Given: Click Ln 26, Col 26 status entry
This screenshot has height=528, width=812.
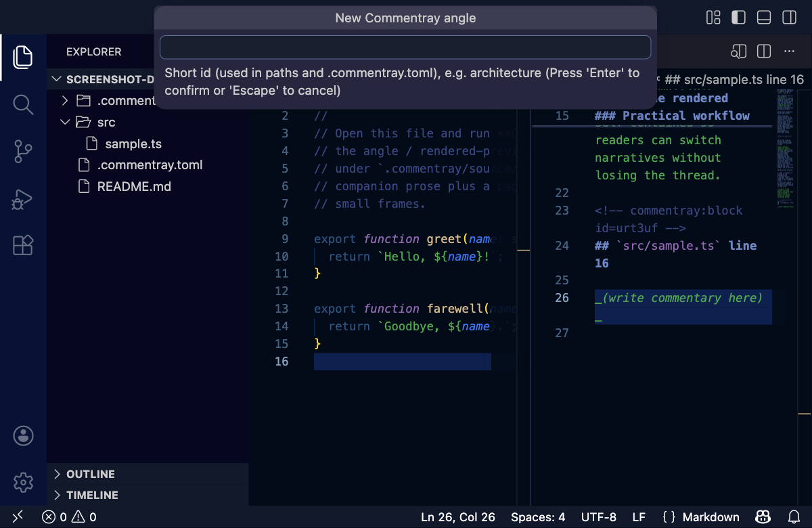Looking at the screenshot, I should (458, 517).
